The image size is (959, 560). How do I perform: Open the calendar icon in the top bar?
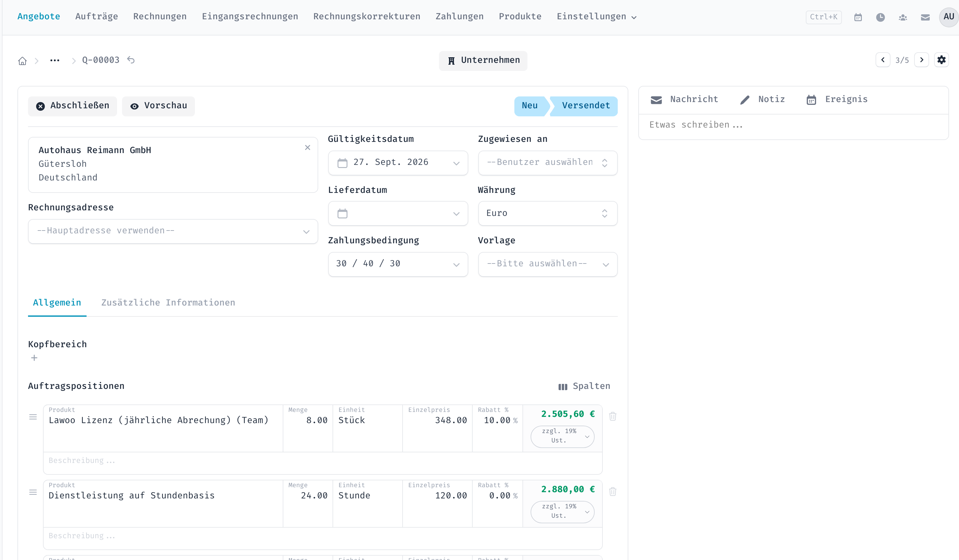pyautogui.click(x=858, y=17)
